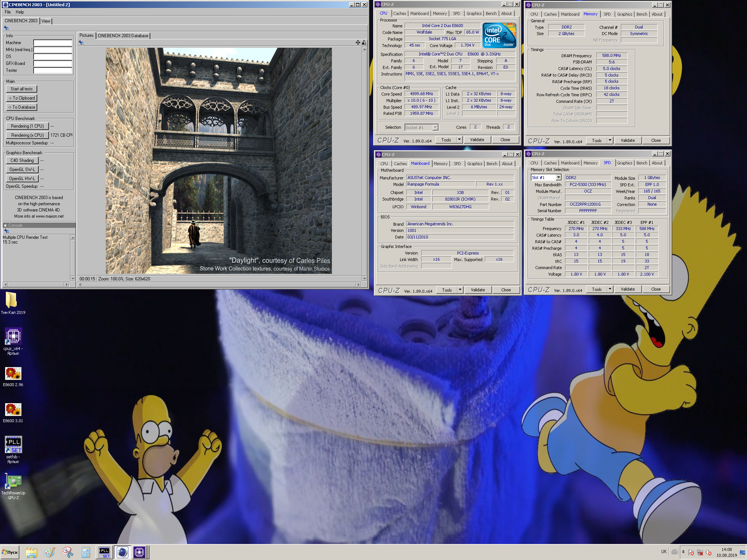Select the Pictures tab in CINEBENCH
Image resolution: width=747 pixels, height=560 pixels.
pyautogui.click(x=86, y=35)
